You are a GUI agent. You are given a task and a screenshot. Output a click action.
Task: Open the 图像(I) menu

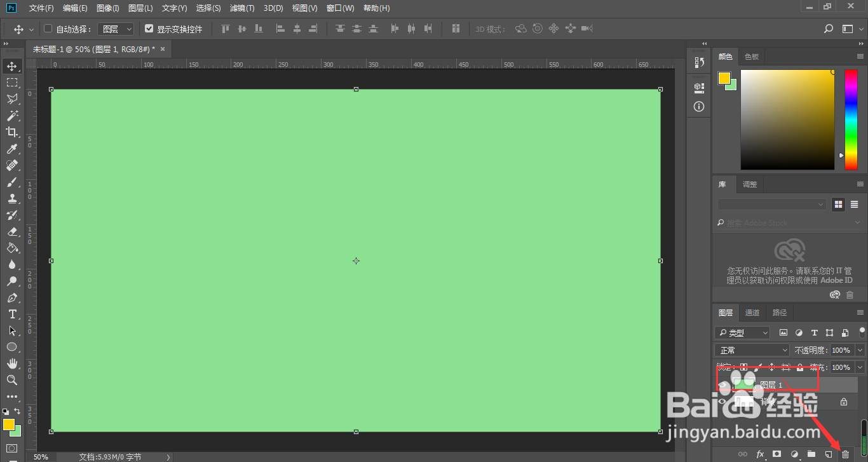tap(108, 8)
